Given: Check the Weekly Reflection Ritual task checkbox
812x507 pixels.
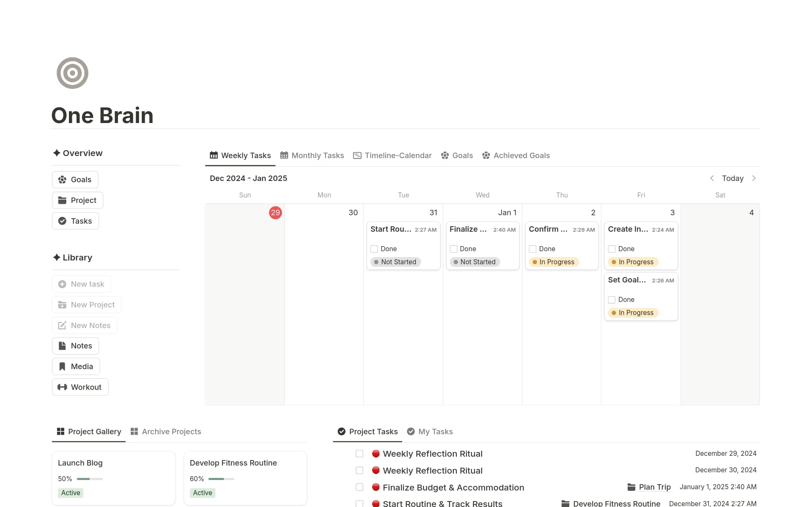Looking at the screenshot, I should [x=359, y=453].
